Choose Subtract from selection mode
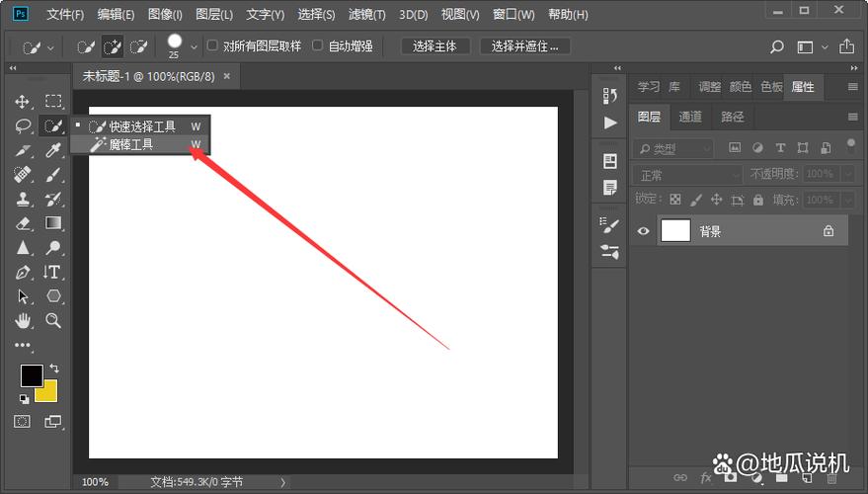868x494 pixels. (138, 47)
